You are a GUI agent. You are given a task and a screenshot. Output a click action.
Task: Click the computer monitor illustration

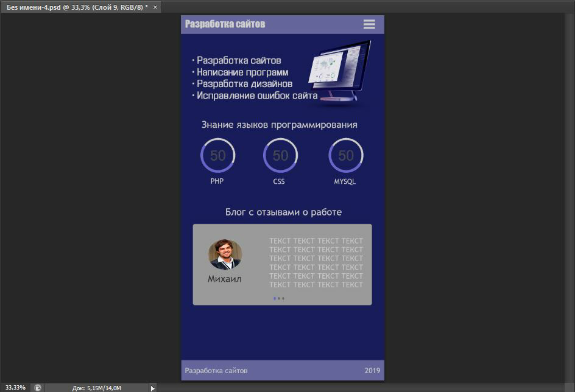tap(339, 71)
